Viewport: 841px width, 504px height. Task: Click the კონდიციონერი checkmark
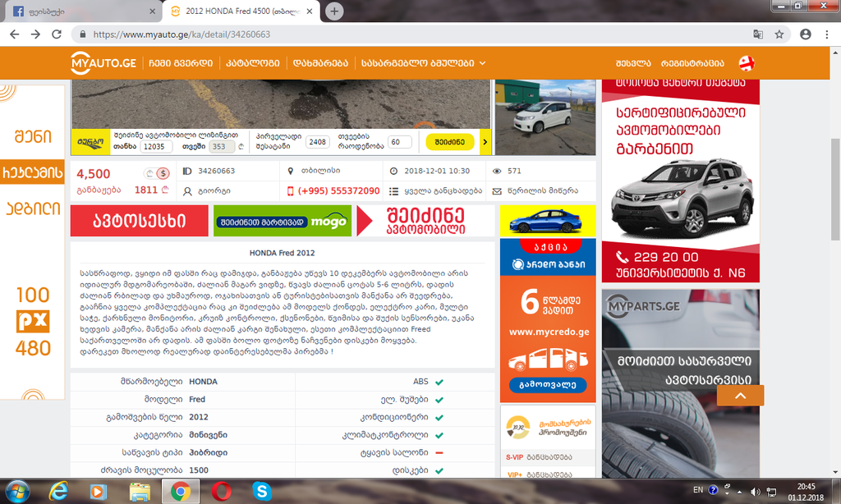[439, 418]
